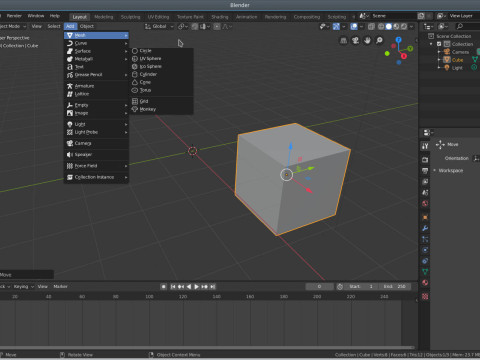Toggle the camera view button
The image size is (480, 360).
click(355, 41)
